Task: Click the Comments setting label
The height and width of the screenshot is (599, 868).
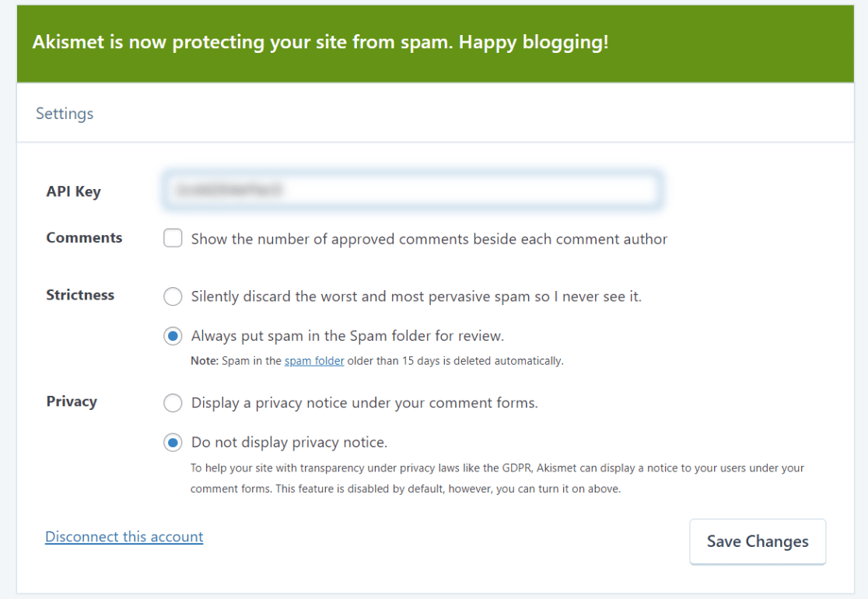Action: coord(84,237)
